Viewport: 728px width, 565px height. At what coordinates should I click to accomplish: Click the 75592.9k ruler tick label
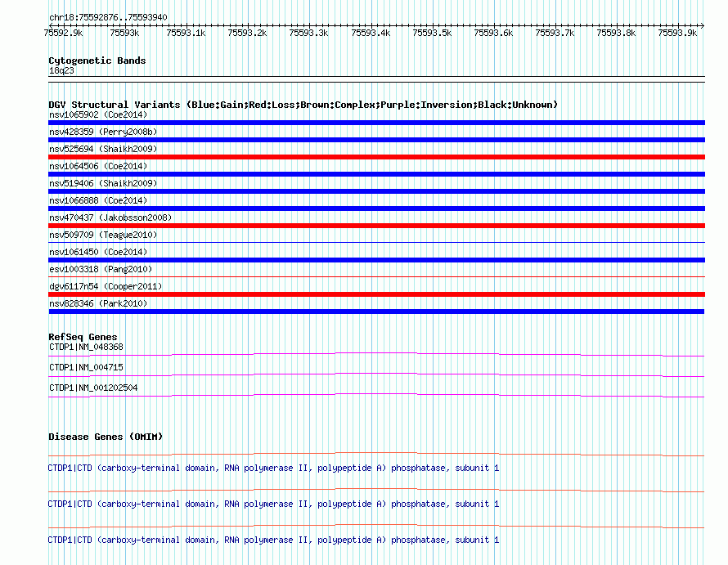pos(63,33)
